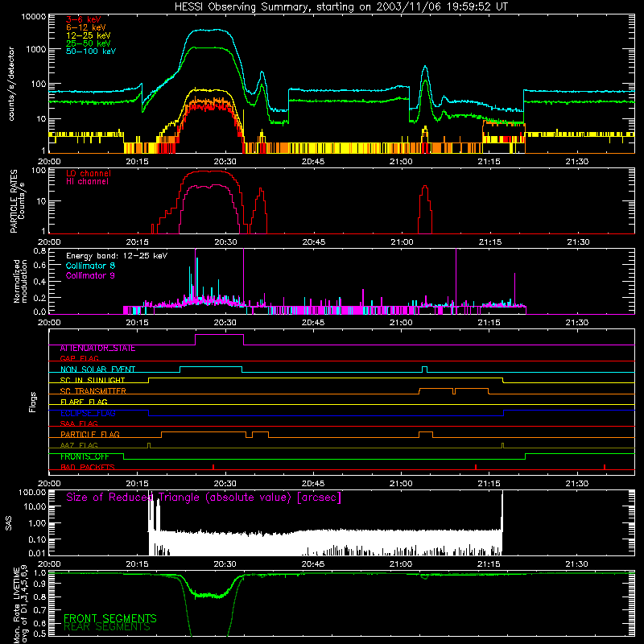Click the Collimator 8 legend label
The width and height of the screenshot is (644, 644).
pyautogui.click(x=90, y=266)
